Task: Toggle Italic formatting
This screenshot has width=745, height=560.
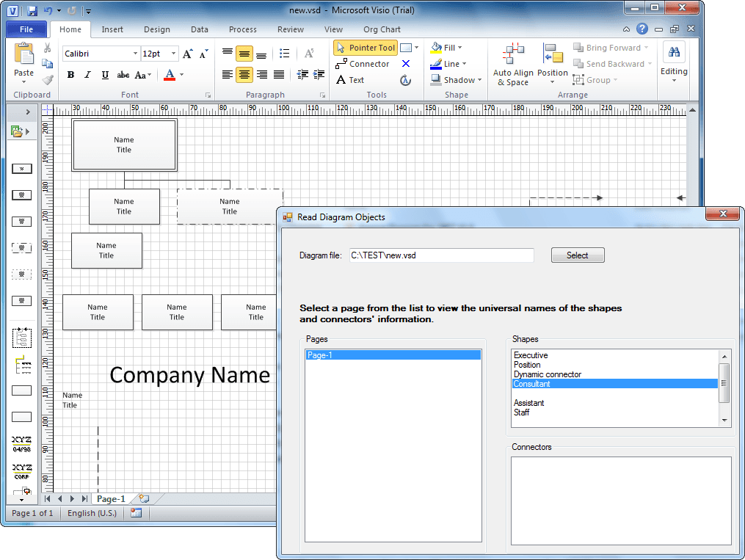Action: (87, 75)
